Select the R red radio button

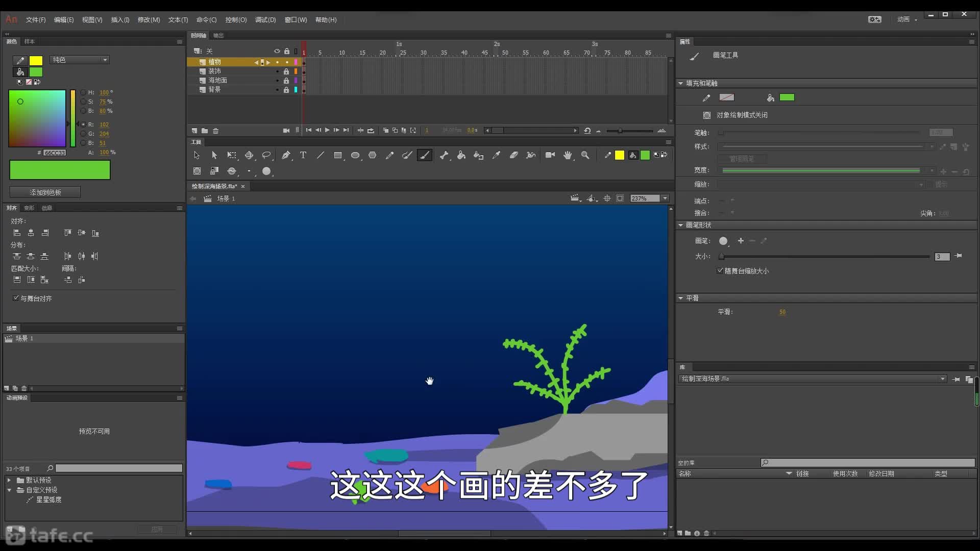tap(83, 124)
